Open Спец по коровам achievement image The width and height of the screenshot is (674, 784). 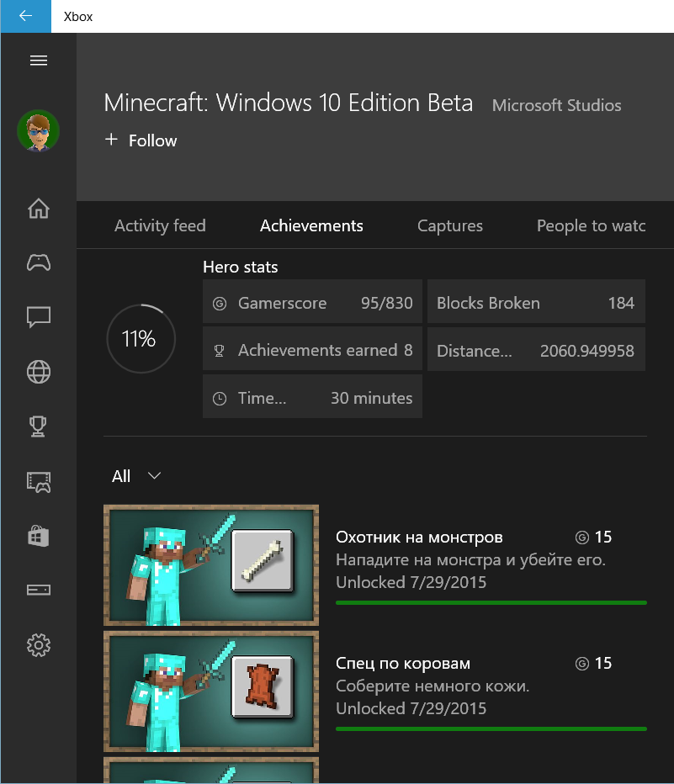(211, 691)
